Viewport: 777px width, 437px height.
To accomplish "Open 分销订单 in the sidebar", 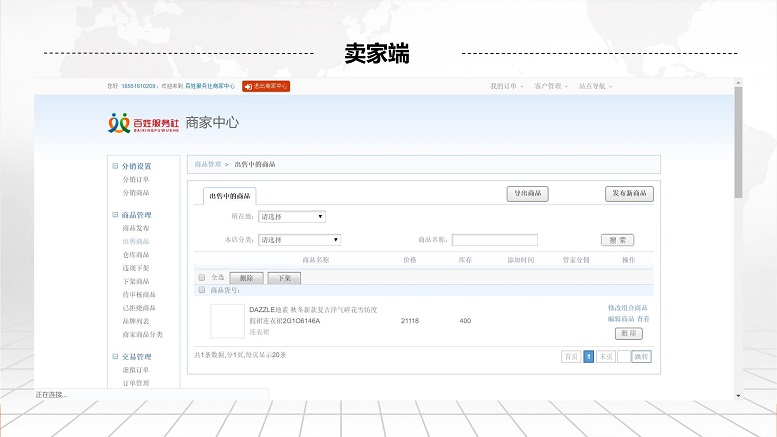I will pyautogui.click(x=136, y=179).
